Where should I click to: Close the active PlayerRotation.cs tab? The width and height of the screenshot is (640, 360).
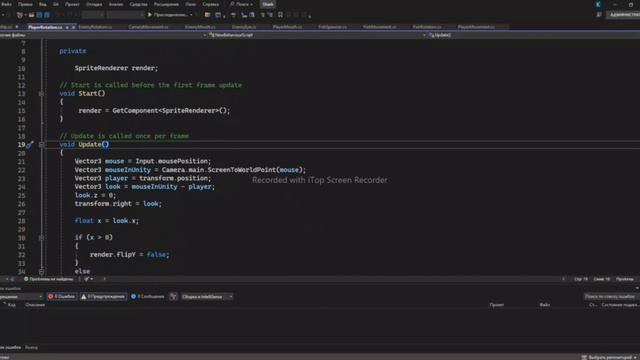point(73,27)
